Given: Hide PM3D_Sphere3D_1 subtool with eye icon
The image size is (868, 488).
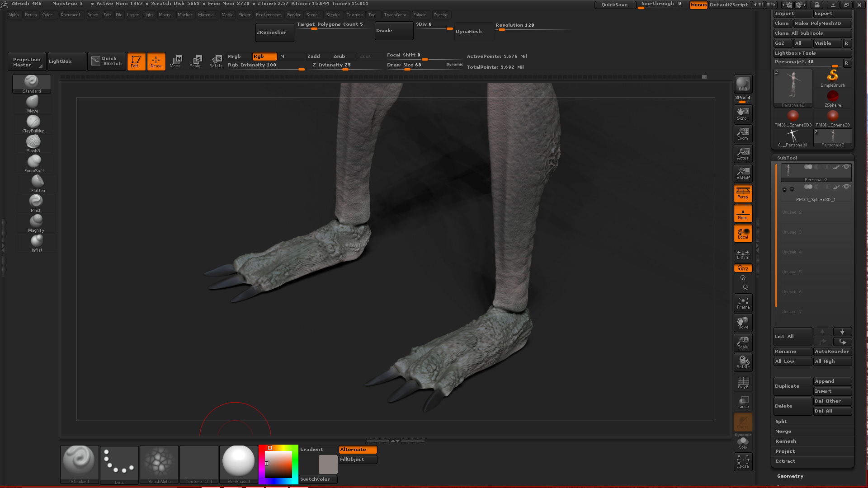Looking at the screenshot, I should [846, 187].
